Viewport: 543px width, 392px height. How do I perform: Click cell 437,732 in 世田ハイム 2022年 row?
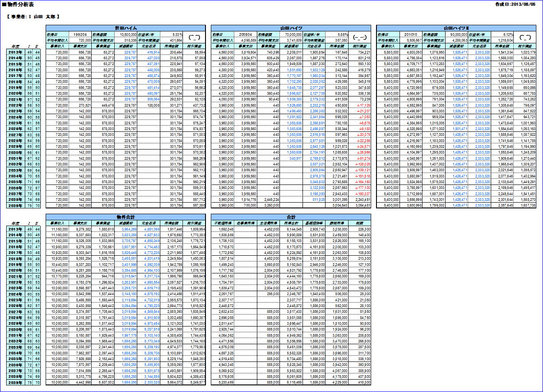(x=194, y=106)
